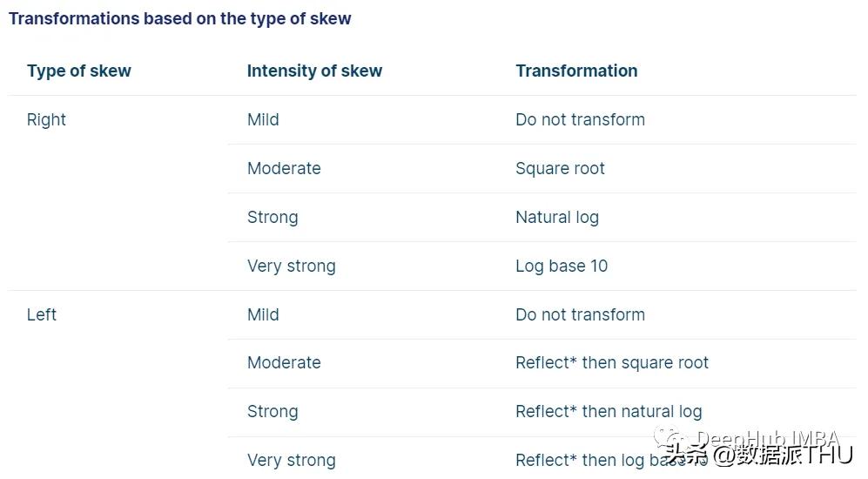The width and height of the screenshot is (868, 479).
Task: Click the "Square root" transformation cell
Action: (560, 169)
